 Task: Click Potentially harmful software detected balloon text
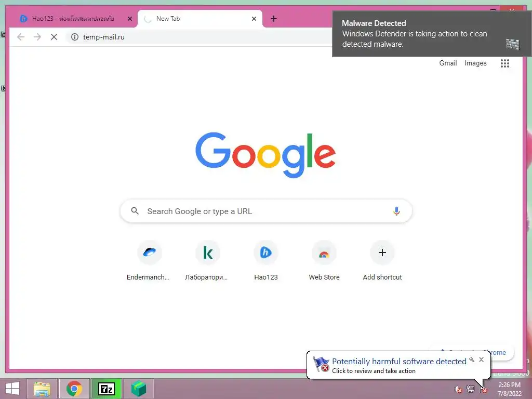(x=399, y=362)
